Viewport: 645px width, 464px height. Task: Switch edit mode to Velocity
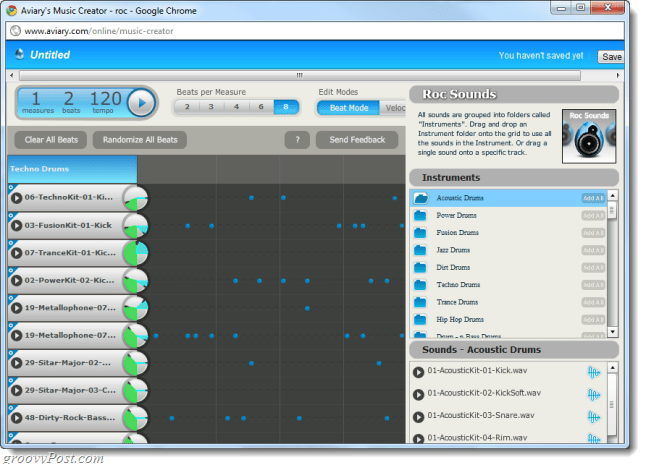point(394,108)
